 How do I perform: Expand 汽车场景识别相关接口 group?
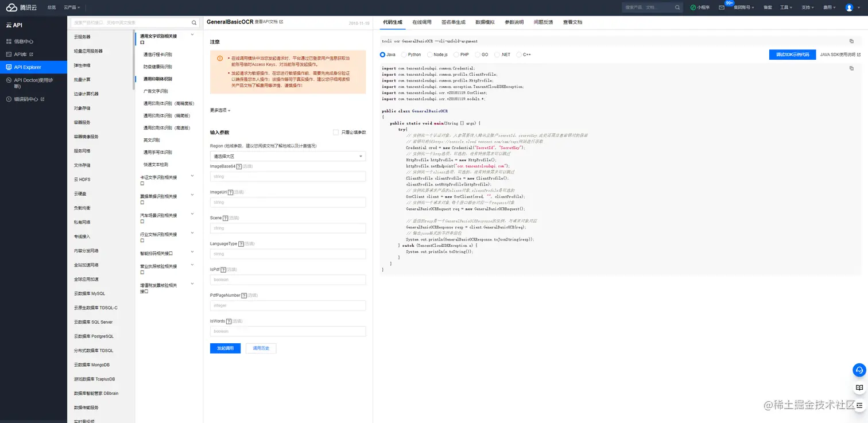(192, 215)
